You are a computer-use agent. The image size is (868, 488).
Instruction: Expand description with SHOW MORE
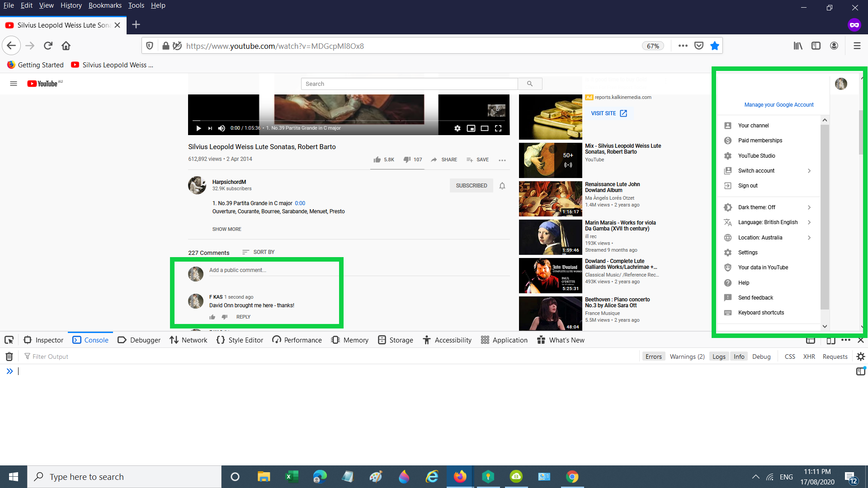point(226,229)
